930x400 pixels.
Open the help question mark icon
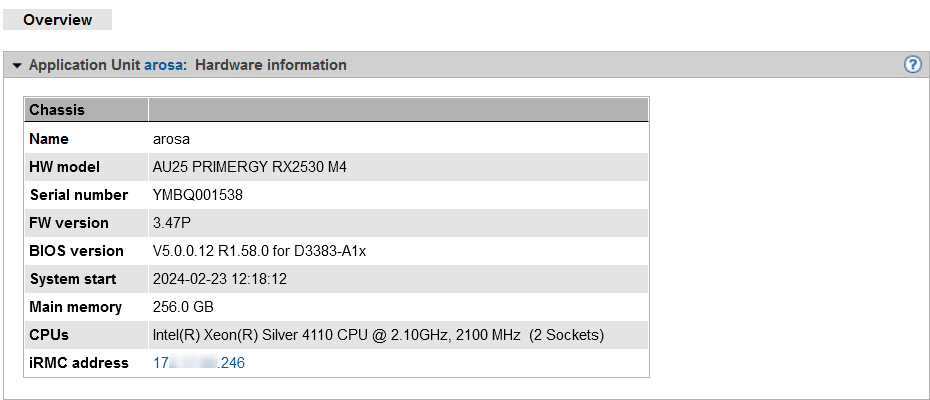click(912, 65)
